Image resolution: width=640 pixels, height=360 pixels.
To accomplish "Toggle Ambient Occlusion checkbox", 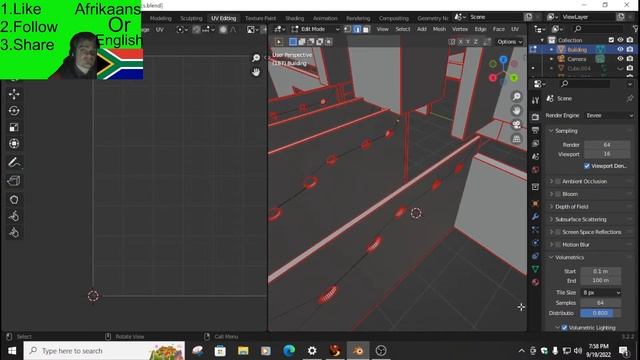I will (558, 181).
